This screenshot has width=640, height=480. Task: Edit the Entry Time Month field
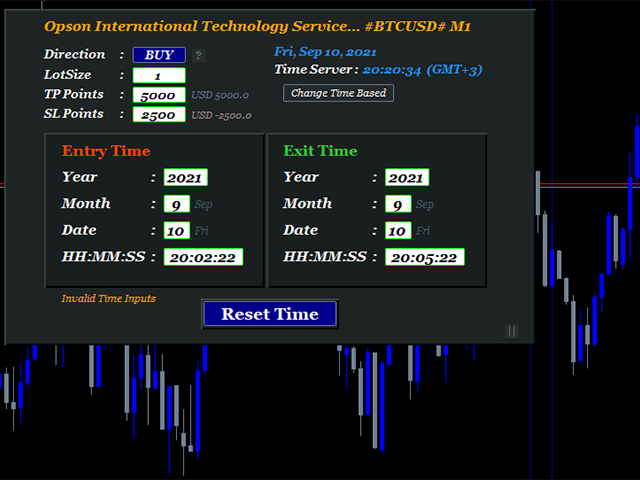[177, 204]
